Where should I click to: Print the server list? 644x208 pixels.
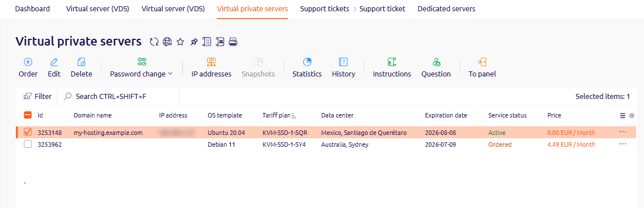click(x=233, y=42)
